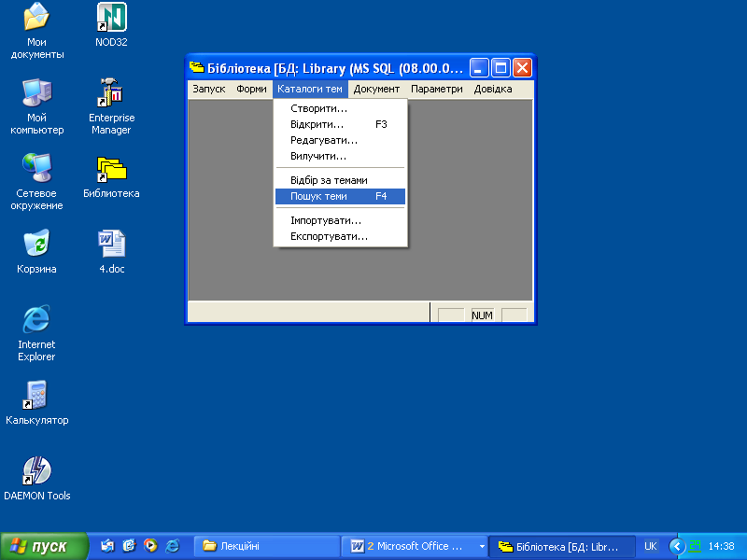Launch Windows Media Player from quick launch

[150, 546]
